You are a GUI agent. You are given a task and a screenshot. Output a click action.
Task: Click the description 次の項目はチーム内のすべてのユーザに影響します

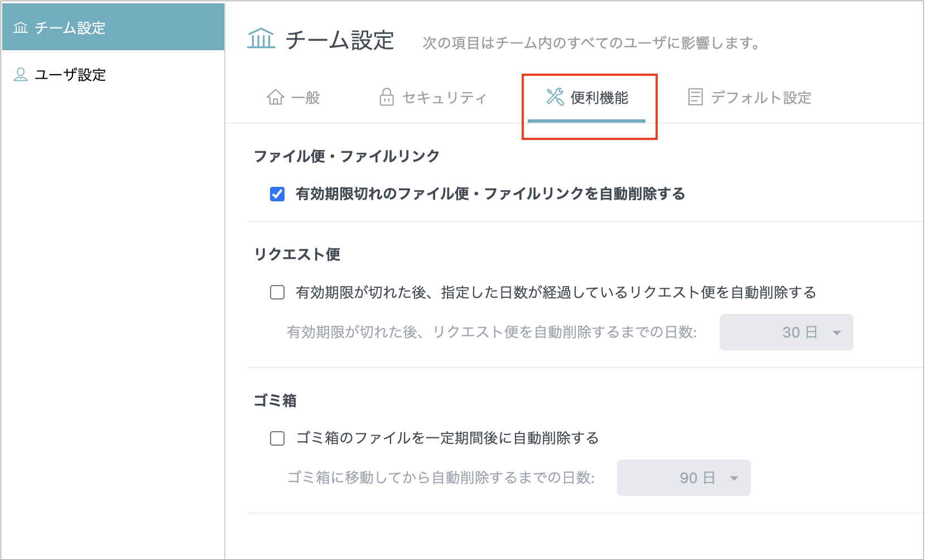pos(591,43)
